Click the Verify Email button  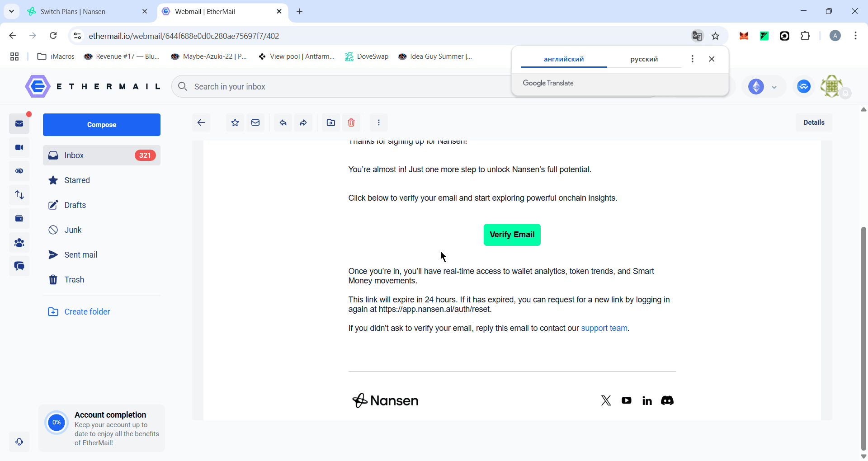512,235
